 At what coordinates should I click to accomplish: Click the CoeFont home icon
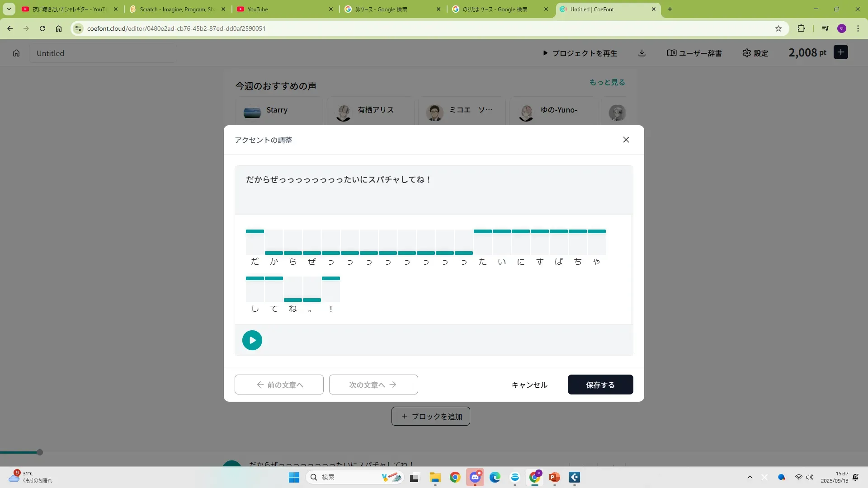(x=16, y=53)
